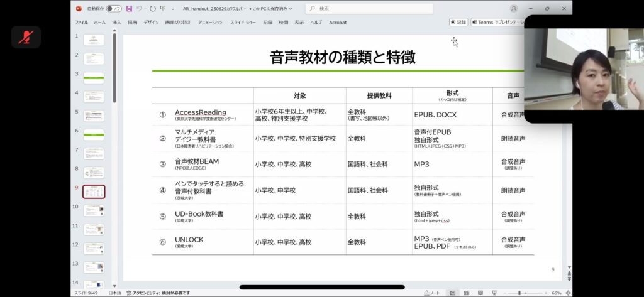Image resolution: width=644 pixels, height=297 pixels.
Task: Click the 提供教科 column header
Action: click(379, 95)
